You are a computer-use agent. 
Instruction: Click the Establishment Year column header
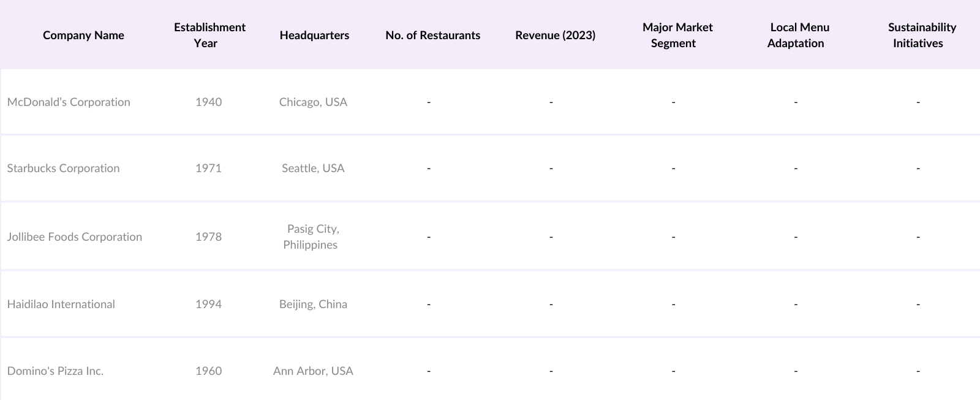pyautogui.click(x=209, y=35)
